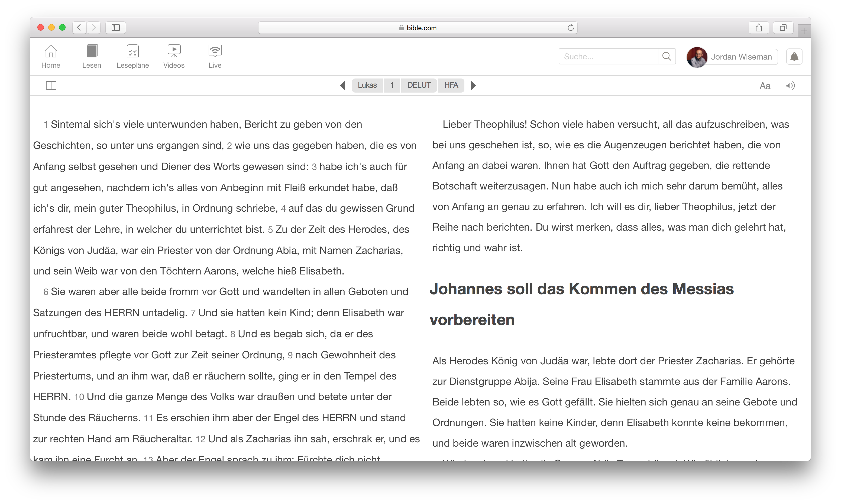This screenshot has width=841, height=504.
Task: Open the Live events icon
Action: [215, 52]
